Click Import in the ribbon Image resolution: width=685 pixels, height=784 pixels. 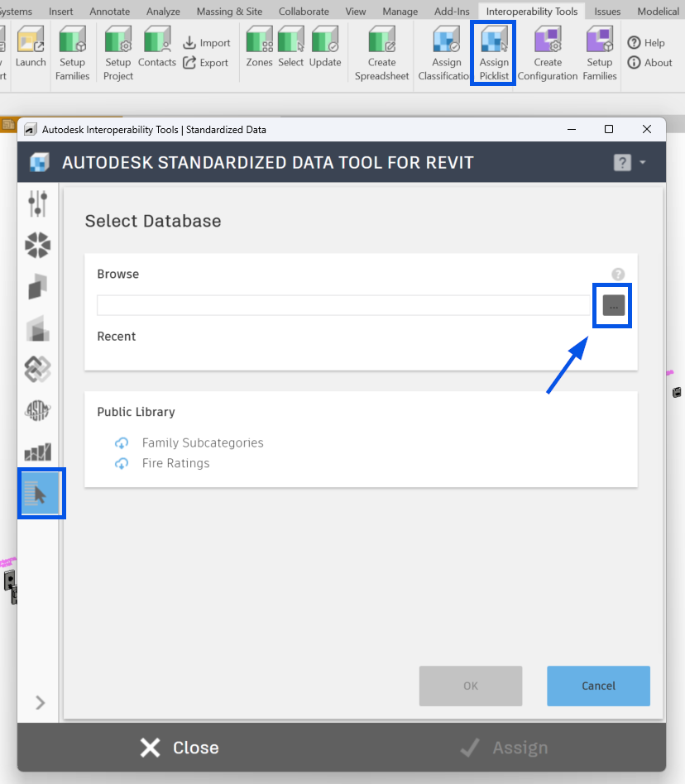[207, 43]
